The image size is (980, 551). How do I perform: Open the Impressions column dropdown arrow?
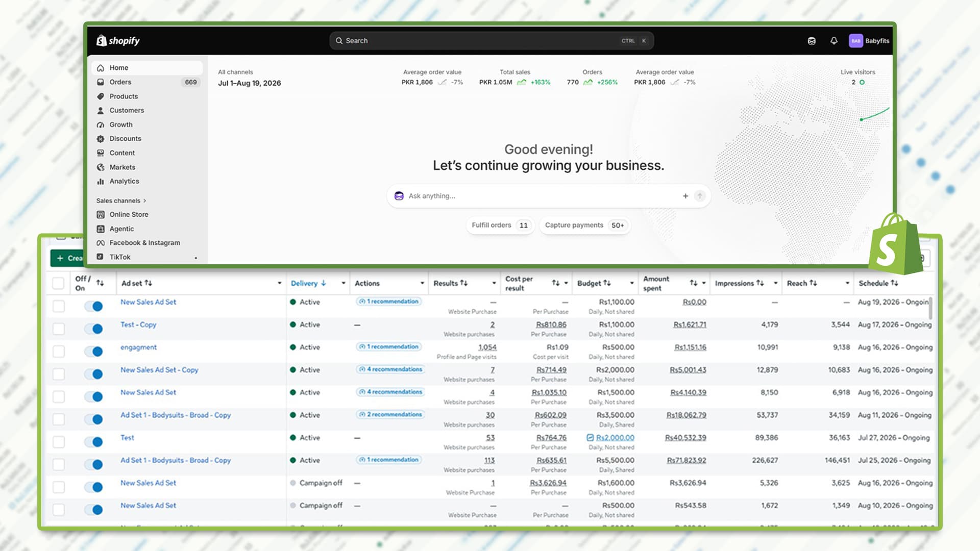click(x=776, y=283)
